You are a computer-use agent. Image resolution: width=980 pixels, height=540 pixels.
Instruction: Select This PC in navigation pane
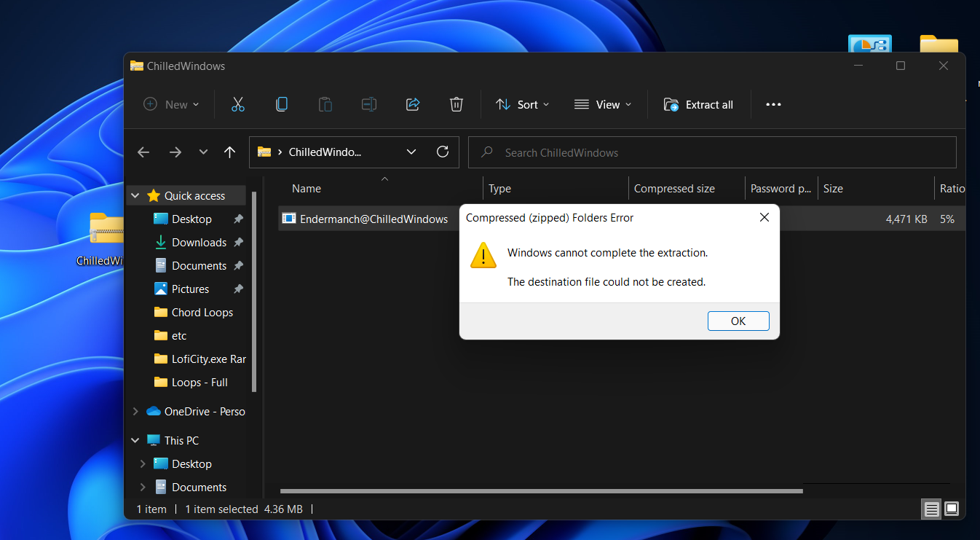click(181, 441)
